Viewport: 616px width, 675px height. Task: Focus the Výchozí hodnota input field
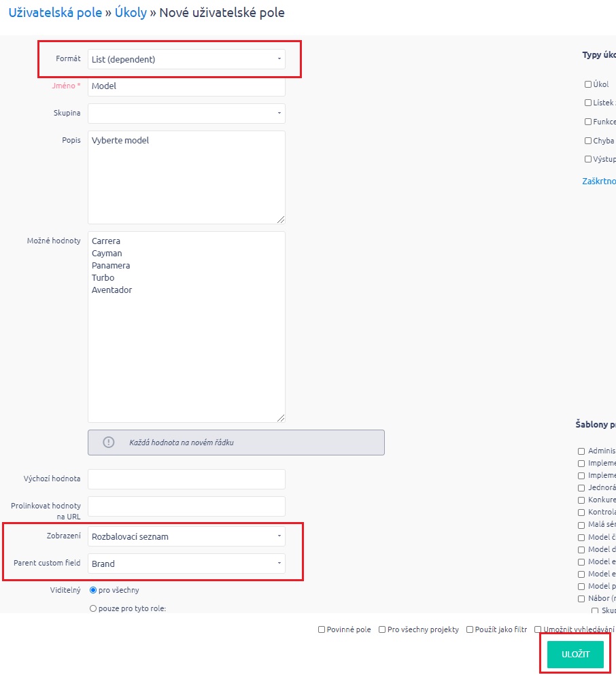186,479
